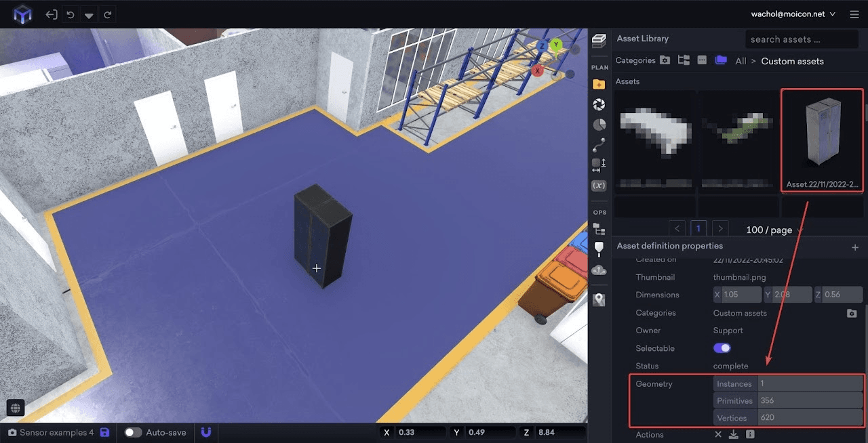
Task: Click the magnet snap icon in status bar
Action: pyautogui.click(x=207, y=432)
